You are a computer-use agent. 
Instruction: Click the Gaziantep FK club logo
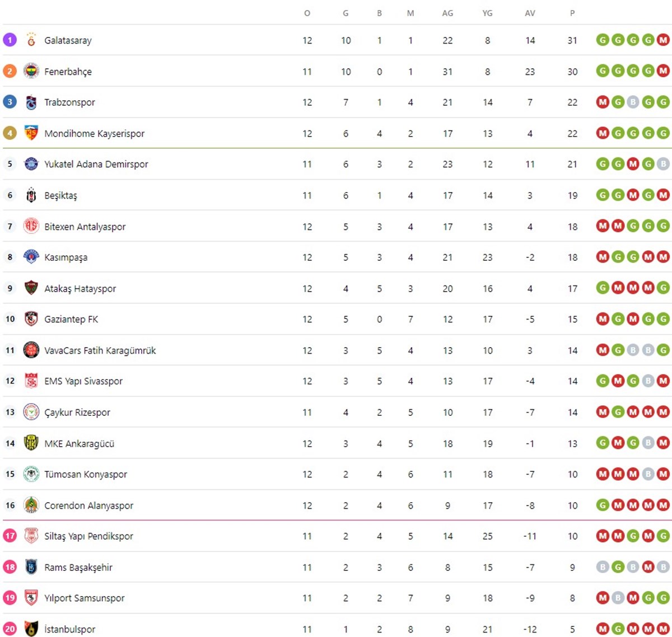31,319
